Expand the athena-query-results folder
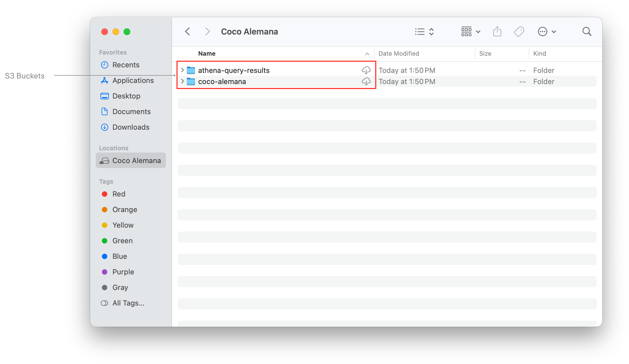Screen dimensions: 629x364 tap(183, 70)
